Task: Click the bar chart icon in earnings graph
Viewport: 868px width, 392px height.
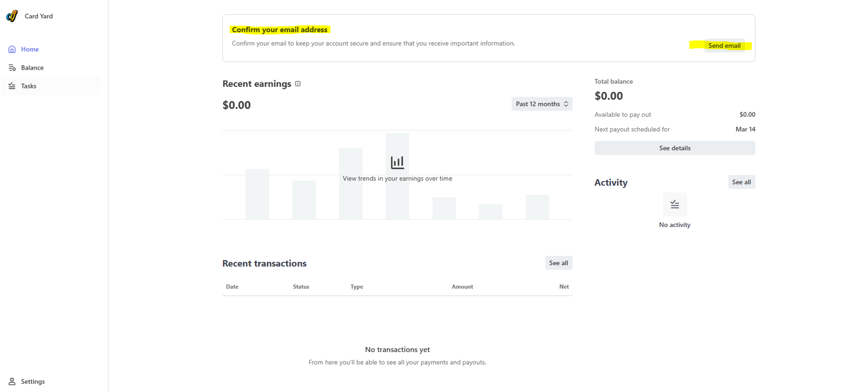Action: click(x=397, y=162)
